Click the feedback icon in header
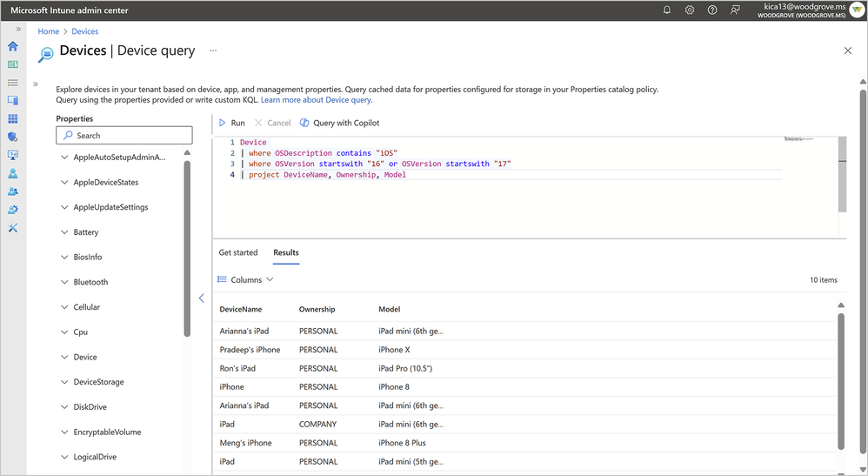Screen dimensions: 868x476 [x=736, y=10]
